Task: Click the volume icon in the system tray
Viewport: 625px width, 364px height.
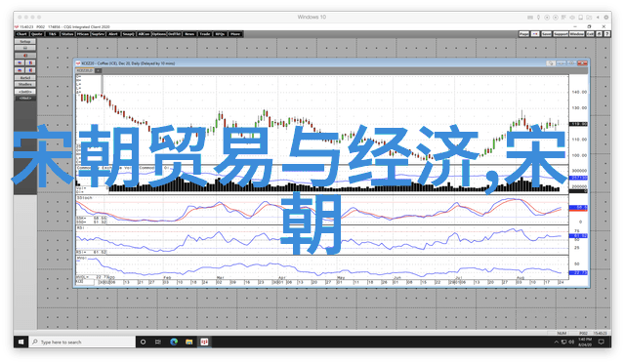Action: (572, 342)
